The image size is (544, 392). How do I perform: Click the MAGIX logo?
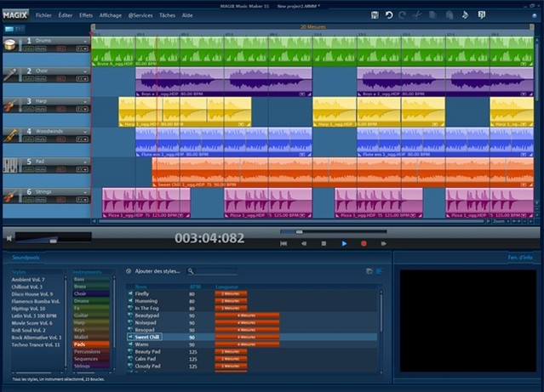tap(15, 15)
